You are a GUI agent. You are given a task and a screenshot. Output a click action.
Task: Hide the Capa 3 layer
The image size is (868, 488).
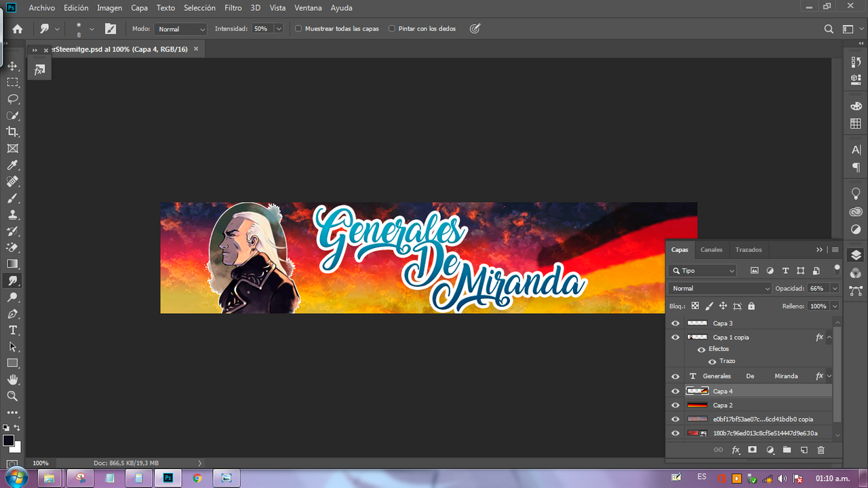[x=675, y=323]
